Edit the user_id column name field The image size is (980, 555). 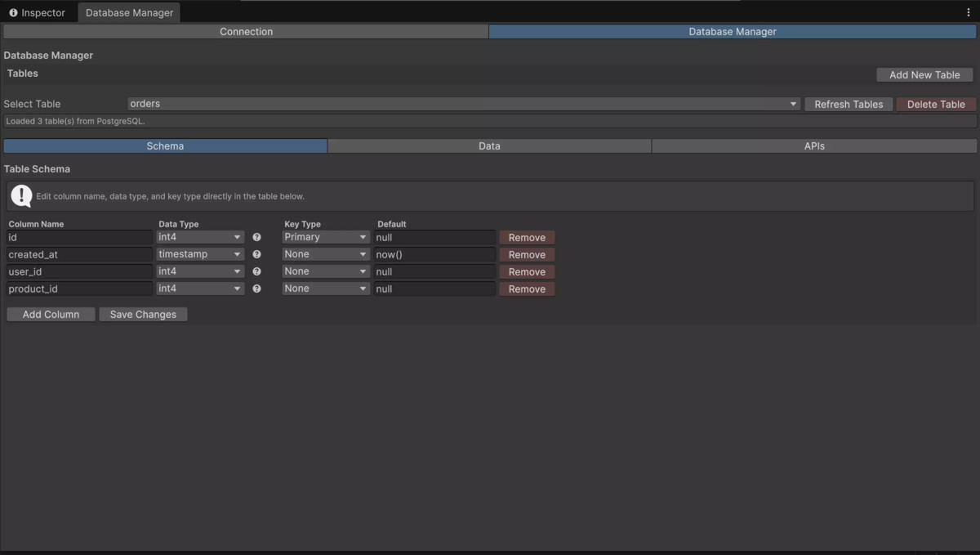[x=79, y=271]
